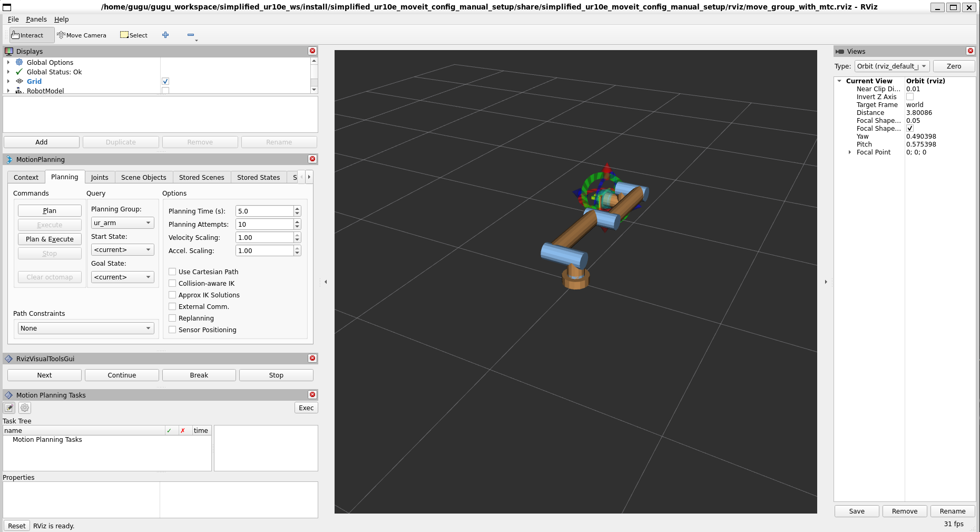Toggle the Invert Z Axis checkbox
This screenshot has width=980, height=532.
[910, 96]
